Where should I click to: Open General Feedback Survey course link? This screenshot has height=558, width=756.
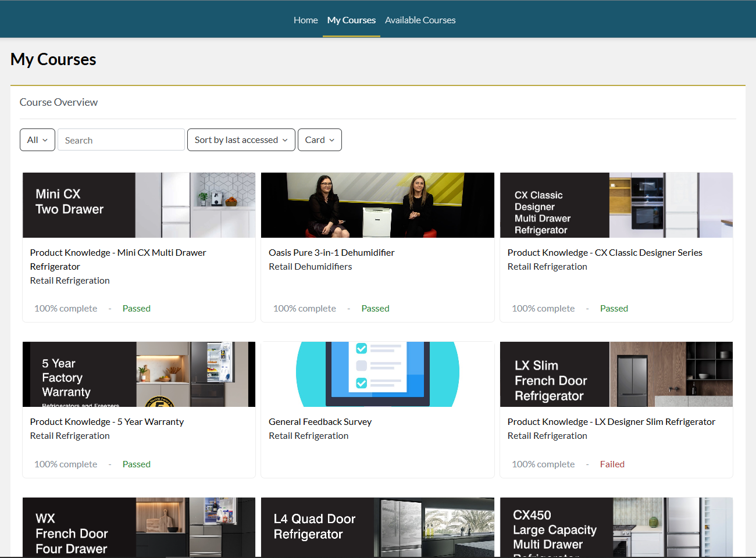pos(320,421)
